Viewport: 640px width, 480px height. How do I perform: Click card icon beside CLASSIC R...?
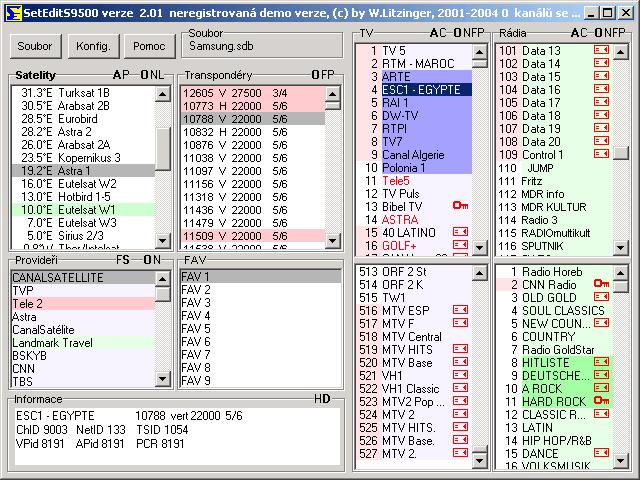pos(601,414)
